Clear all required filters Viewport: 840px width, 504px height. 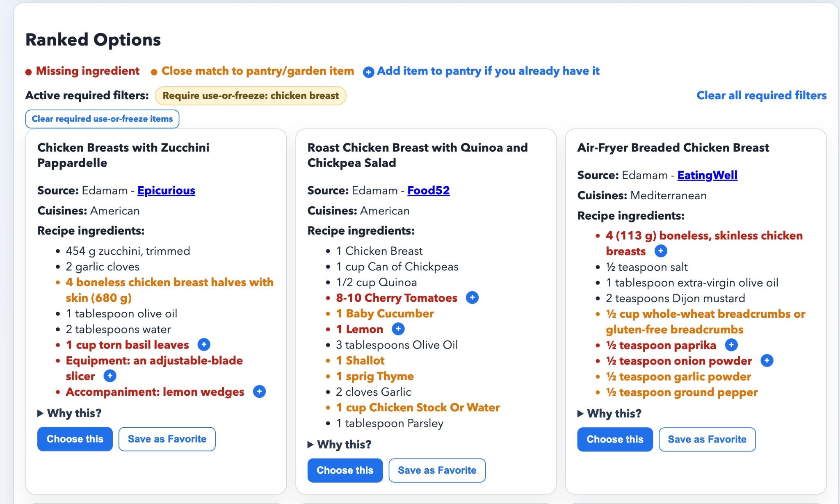pos(761,96)
